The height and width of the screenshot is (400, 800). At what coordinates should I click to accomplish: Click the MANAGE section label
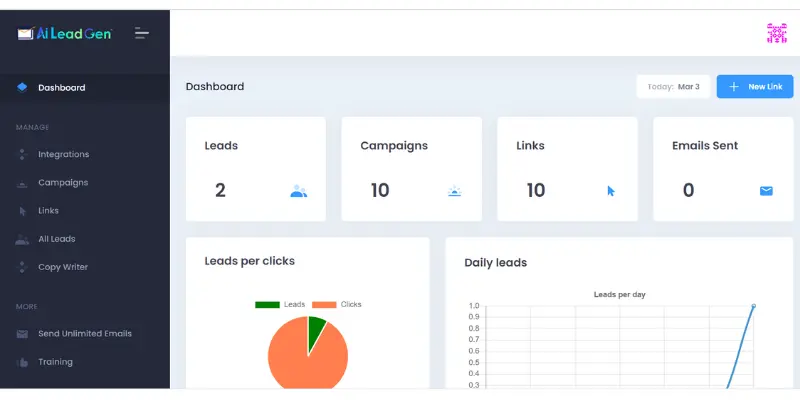33,127
